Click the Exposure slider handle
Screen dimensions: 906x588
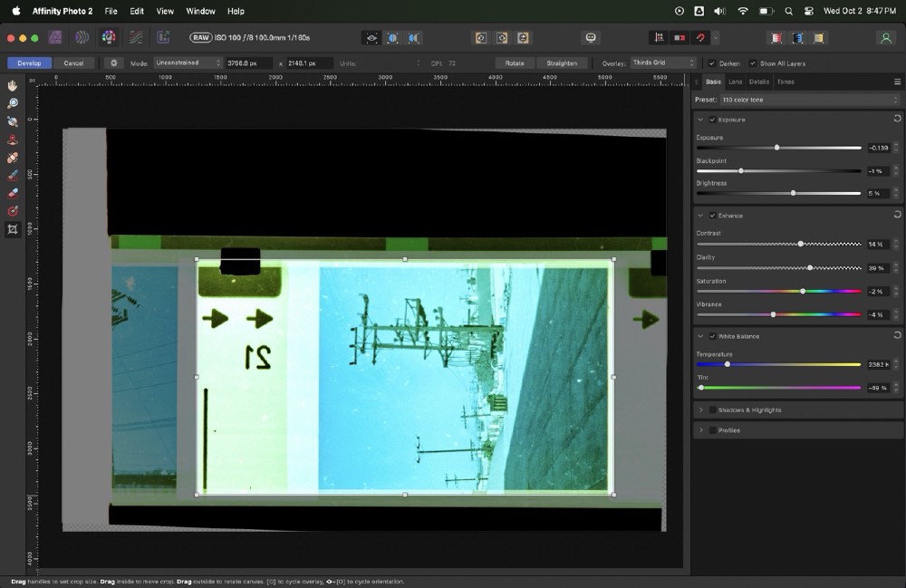point(777,148)
